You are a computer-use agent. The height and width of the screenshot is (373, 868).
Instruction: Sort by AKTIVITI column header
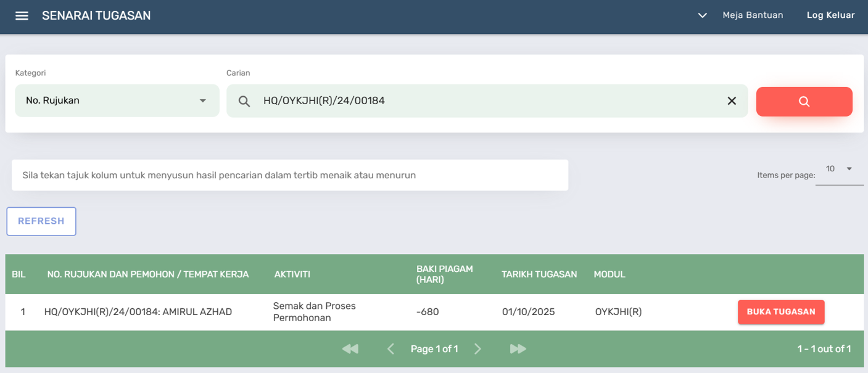tap(292, 274)
